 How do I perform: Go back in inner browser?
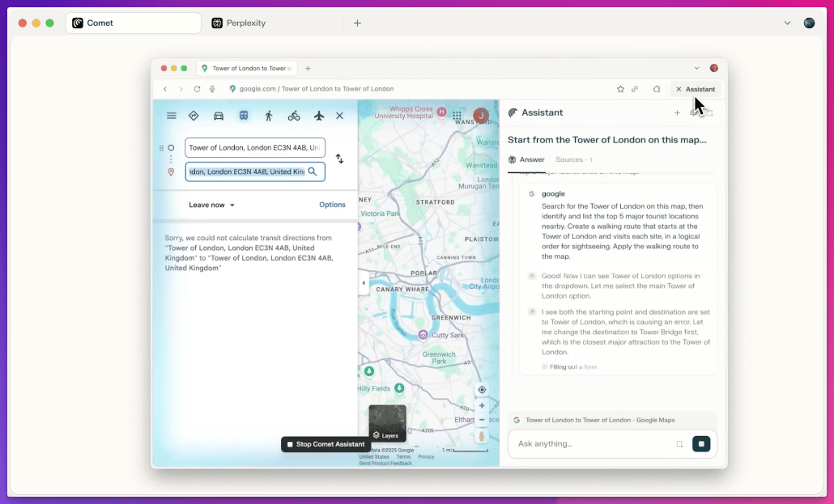[165, 89]
